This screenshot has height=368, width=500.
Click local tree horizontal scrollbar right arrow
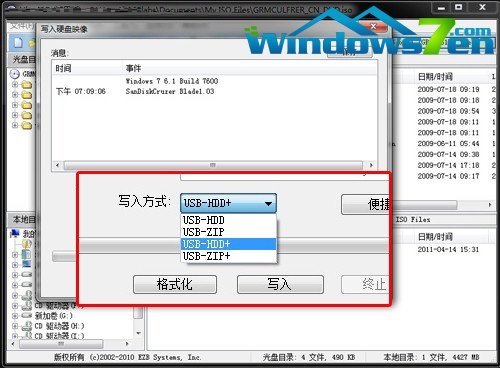tap(127, 343)
